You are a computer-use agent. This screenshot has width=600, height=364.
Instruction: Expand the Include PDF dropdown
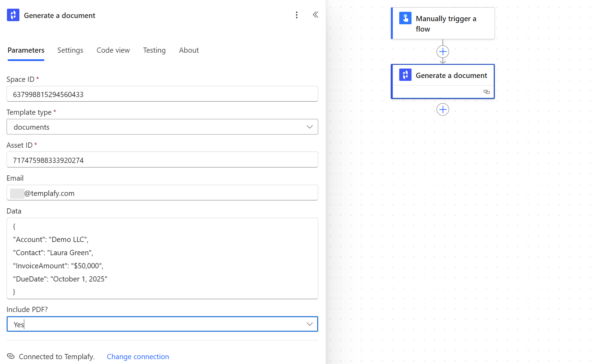(x=309, y=324)
